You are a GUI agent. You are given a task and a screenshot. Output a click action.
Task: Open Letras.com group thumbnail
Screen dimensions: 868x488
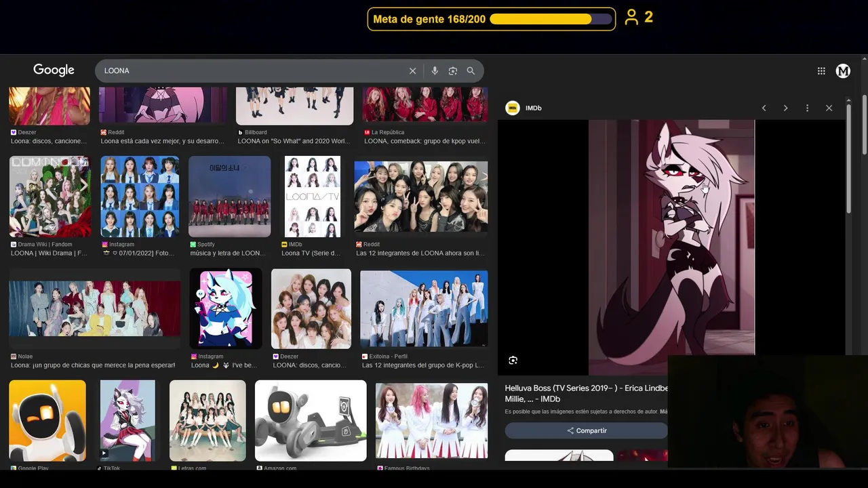(x=207, y=420)
